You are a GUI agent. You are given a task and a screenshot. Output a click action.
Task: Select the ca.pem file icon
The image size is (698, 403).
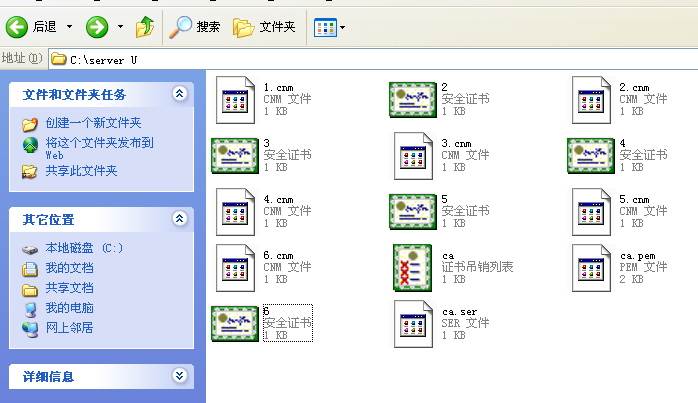[592, 268]
